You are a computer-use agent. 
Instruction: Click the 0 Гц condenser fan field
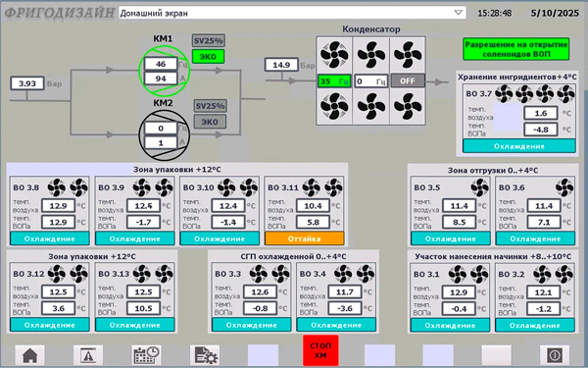tap(370, 80)
